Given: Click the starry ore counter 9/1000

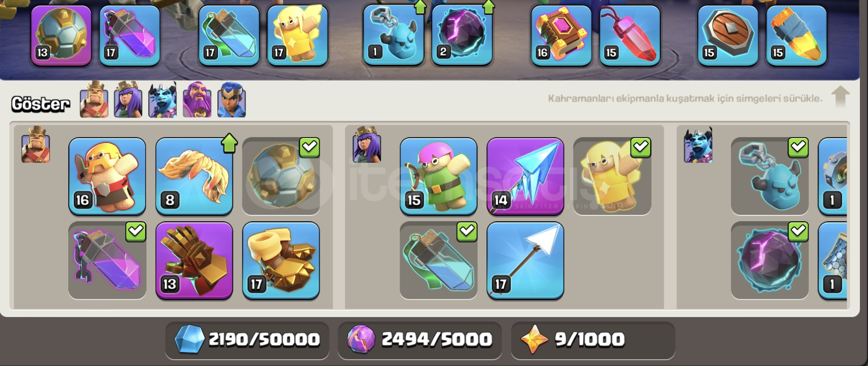Looking at the screenshot, I should click(x=593, y=340).
